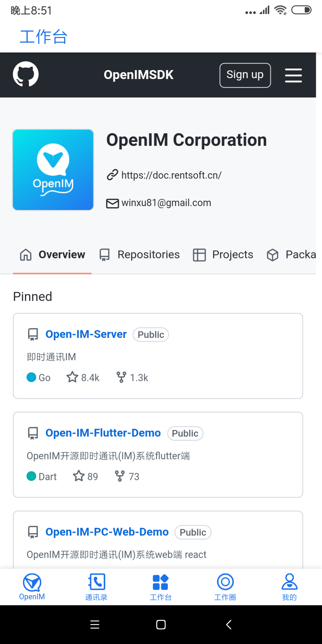Click the table icon in Projects tab
This screenshot has height=644, width=322.
[x=199, y=255]
